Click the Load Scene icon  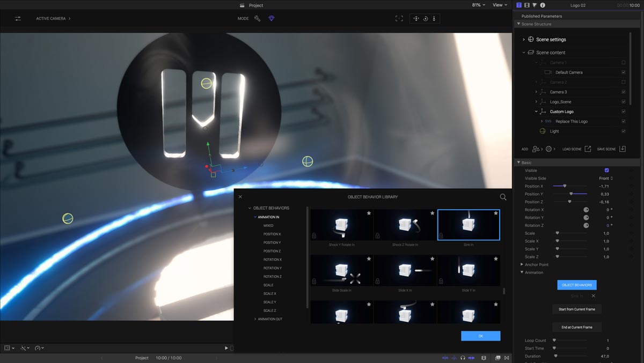click(x=588, y=149)
